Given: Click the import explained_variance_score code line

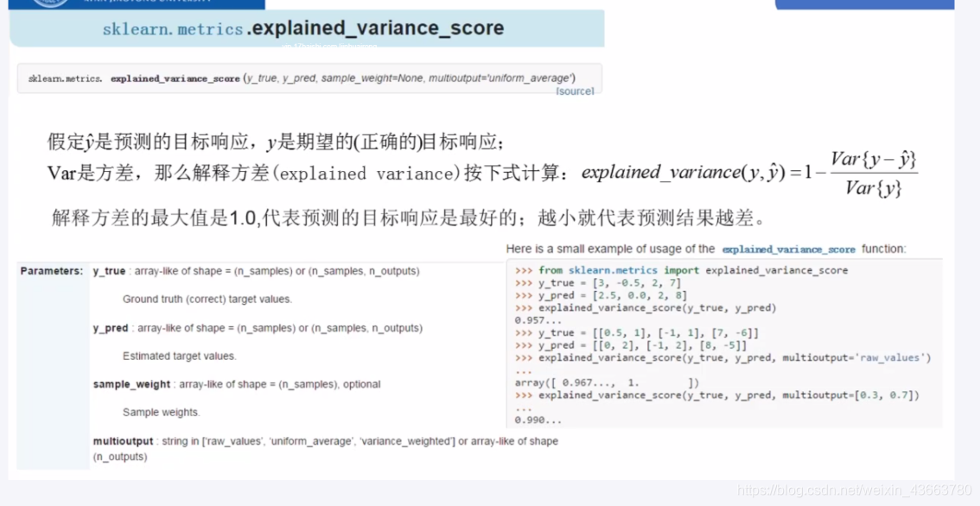Looking at the screenshot, I should (x=681, y=270).
